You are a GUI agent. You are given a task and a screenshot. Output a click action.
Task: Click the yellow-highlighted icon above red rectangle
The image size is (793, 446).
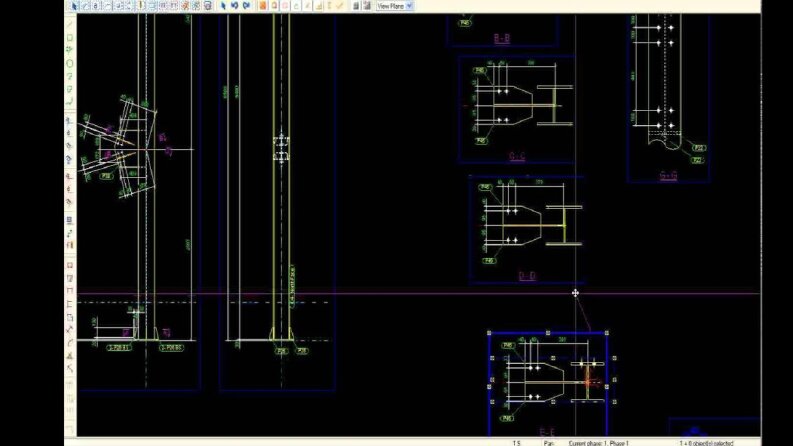(x=70, y=245)
